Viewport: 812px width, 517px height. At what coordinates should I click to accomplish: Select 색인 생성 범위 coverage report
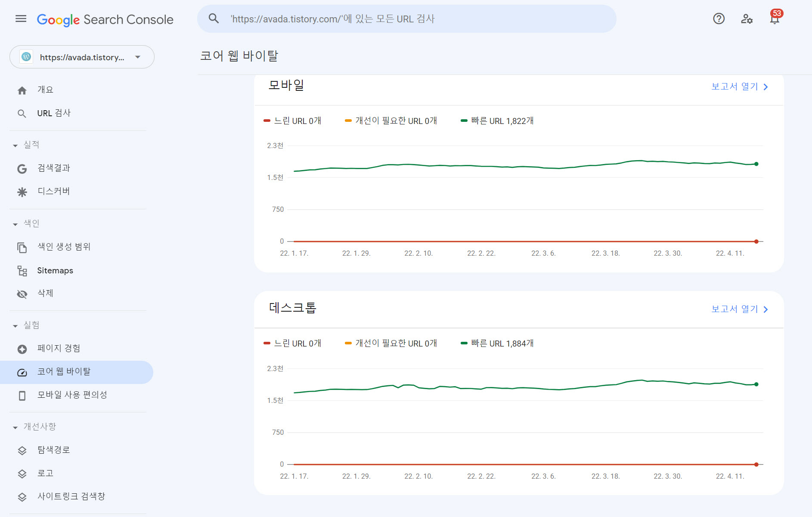click(64, 247)
